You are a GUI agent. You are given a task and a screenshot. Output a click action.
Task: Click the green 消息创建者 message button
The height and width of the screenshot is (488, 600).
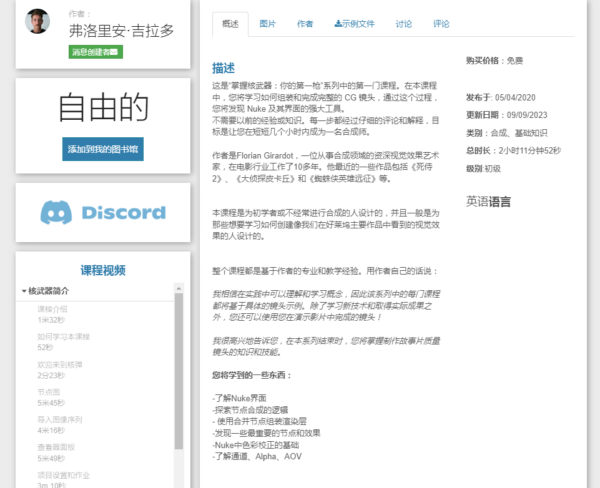click(x=96, y=52)
